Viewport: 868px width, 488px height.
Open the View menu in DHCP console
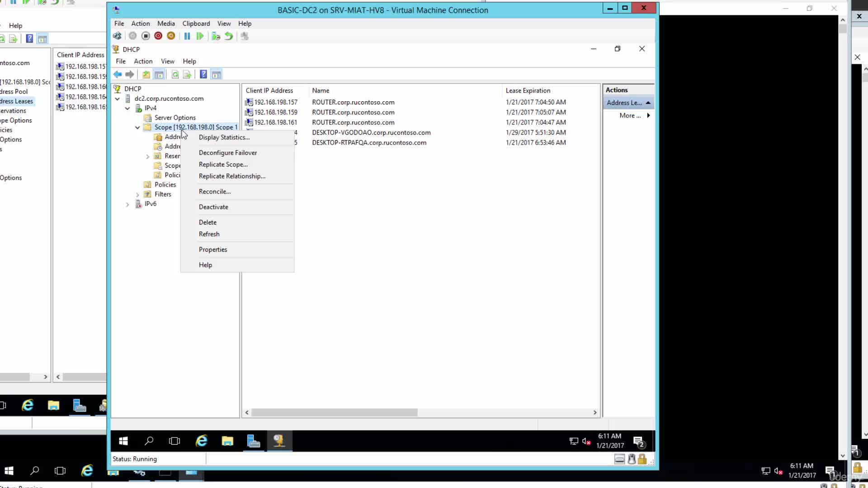[167, 61]
